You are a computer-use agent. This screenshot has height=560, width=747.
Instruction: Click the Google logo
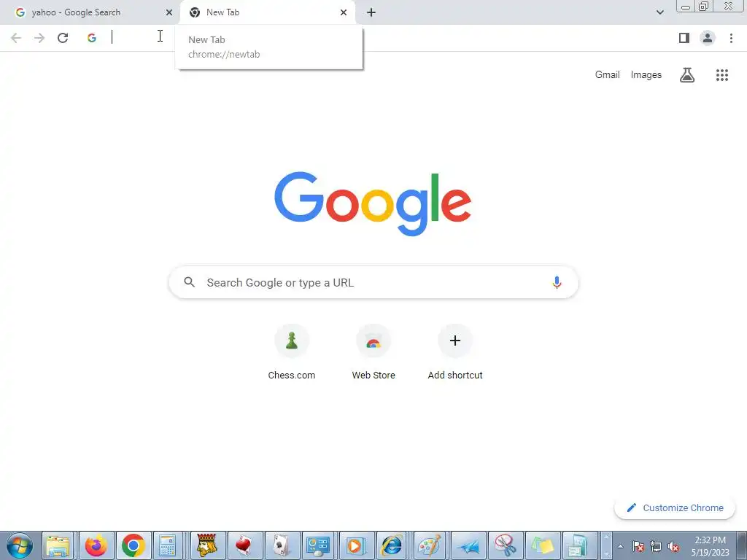(x=373, y=204)
